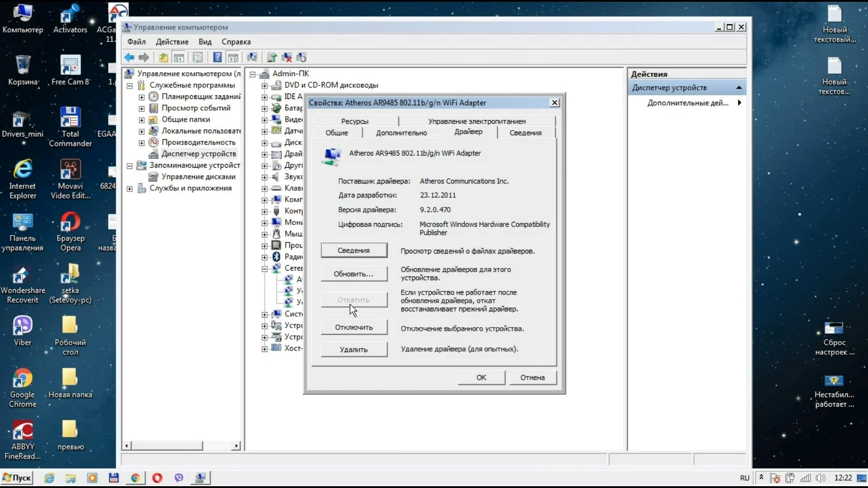The image size is (868, 488).
Task: Click the volume speaker tray icon
Action: [821, 478]
